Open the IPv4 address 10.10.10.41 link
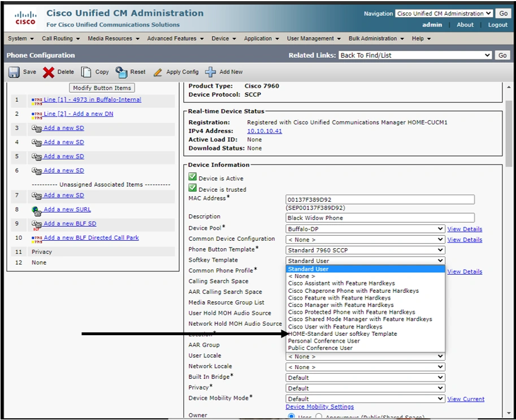Viewport: 516px width, 420px height. [x=264, y=131]
